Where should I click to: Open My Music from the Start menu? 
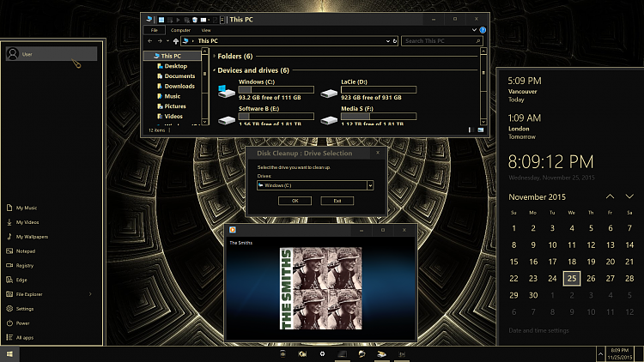(52, 208)
